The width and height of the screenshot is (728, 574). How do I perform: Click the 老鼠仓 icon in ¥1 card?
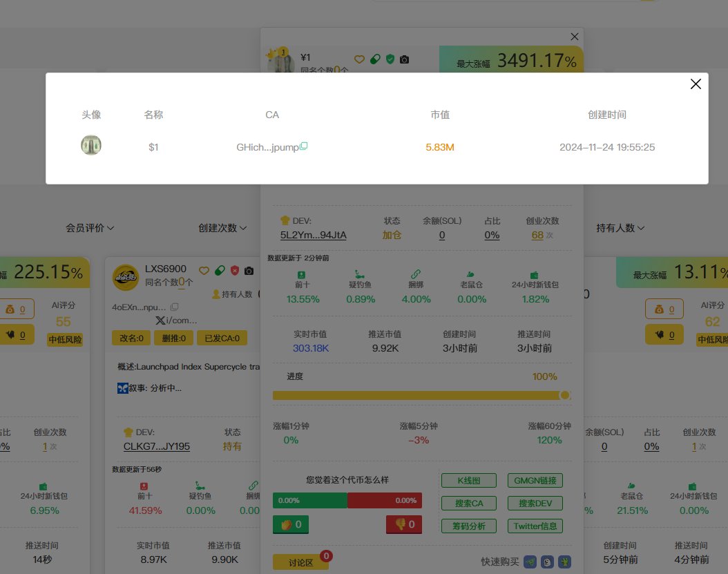(x=471, y=274)
